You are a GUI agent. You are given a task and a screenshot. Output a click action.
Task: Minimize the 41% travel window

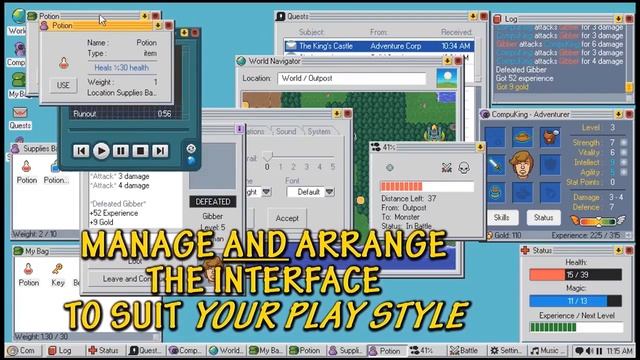pos(480,147)
